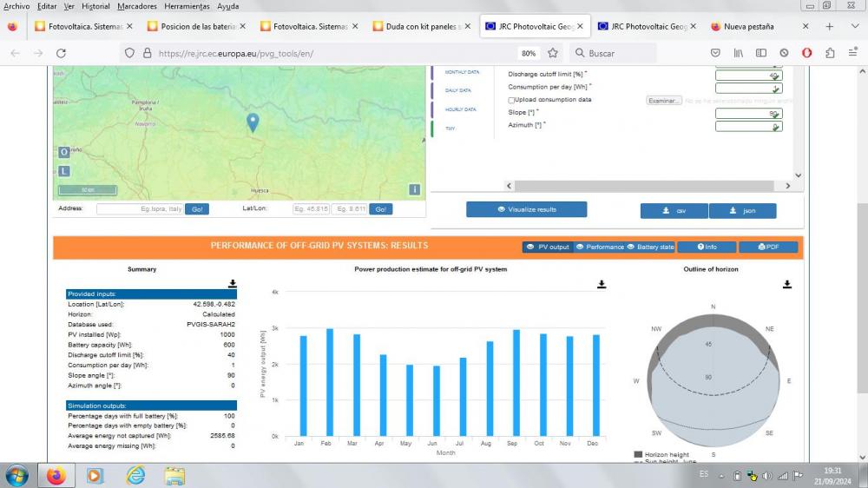
Task: Open Firefox from the taskbar
Action: coord(56,476)
